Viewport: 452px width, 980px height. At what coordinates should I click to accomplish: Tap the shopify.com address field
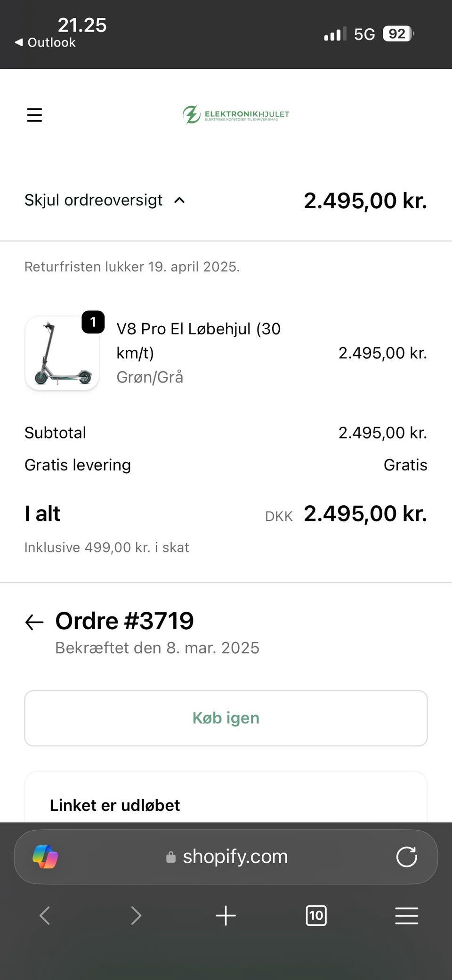[227, 857]
